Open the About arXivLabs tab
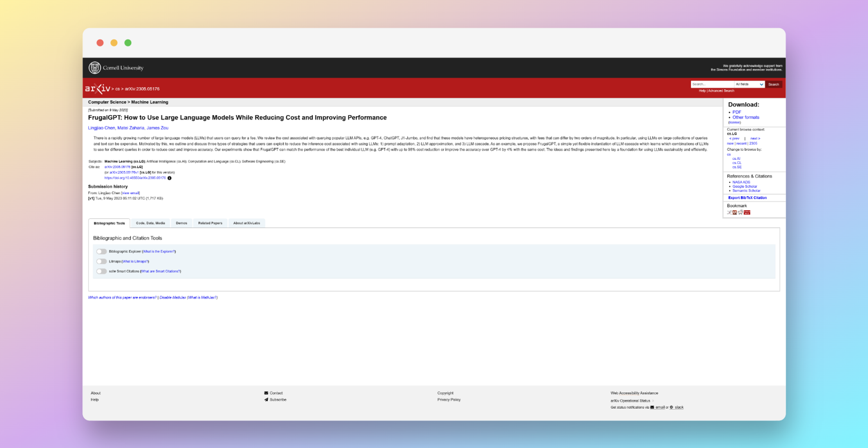868x448 pixels. point(247,223)
